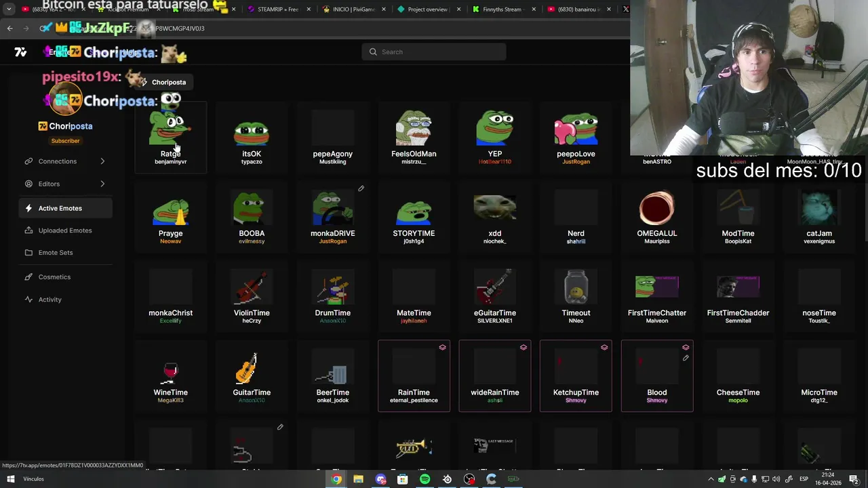The width and height of the screenshot is (868, 488).
Task: Open the Uploaded Emotes section
Action: (x=65, y=230)
